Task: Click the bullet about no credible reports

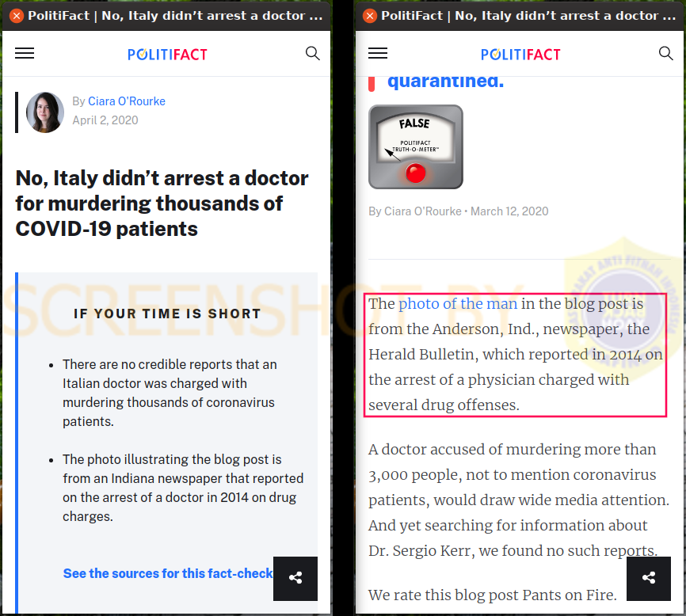Action: pyautogui.click(x=170, y=393)
